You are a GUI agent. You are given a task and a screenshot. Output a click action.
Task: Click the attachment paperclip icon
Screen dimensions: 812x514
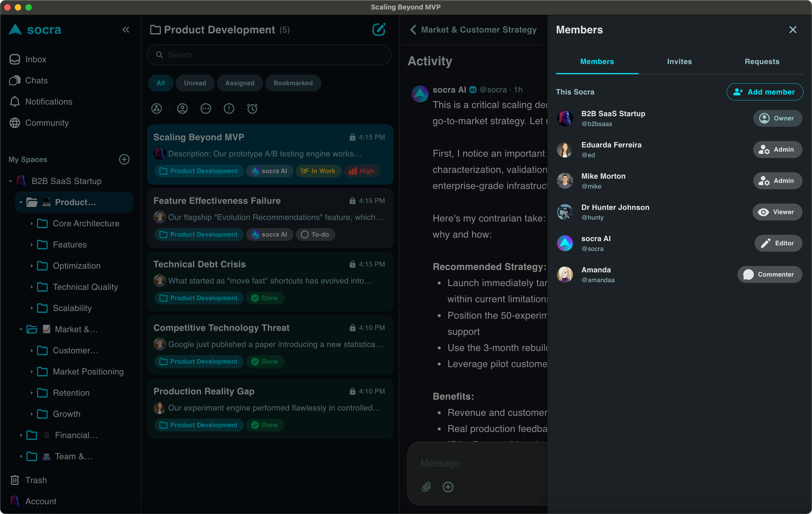point(427,487)
